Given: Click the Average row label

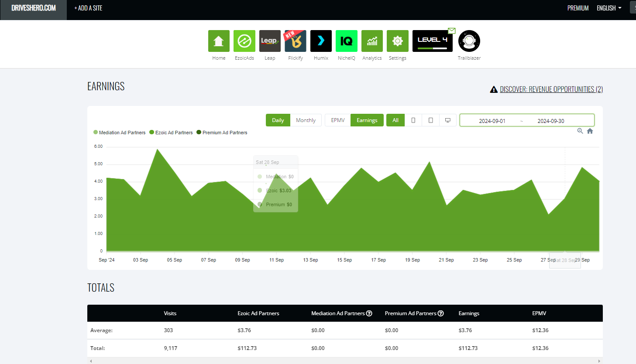Looking at the screenshot, I should pos(101,330).
